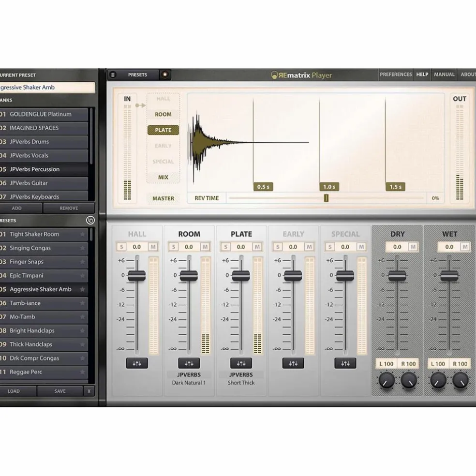Screen dimensions: 476x476
Task: Mute the WET channel
Action: click(465, 247)
